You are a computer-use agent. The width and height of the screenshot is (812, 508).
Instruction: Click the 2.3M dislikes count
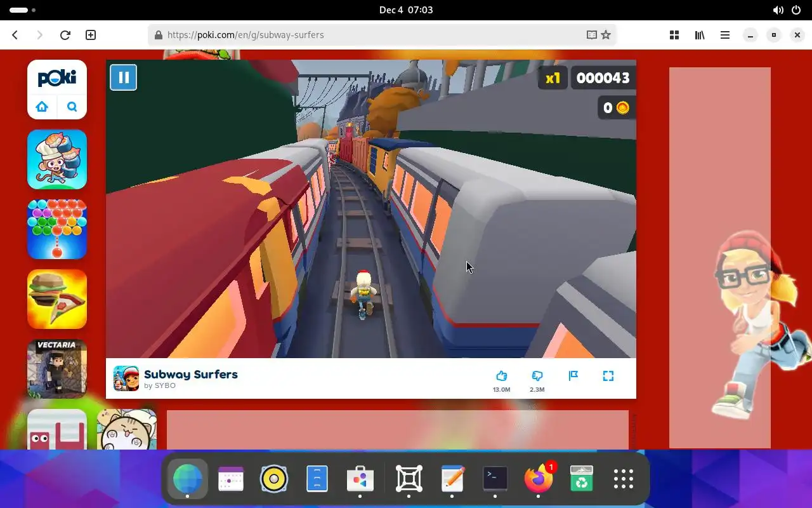pos(537,389)
